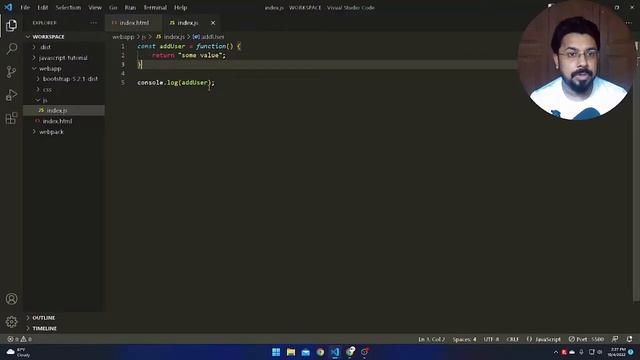Screen dimensions: 640x360
Task: Open the feedback icon in status bar
Action: coord(615,339)
